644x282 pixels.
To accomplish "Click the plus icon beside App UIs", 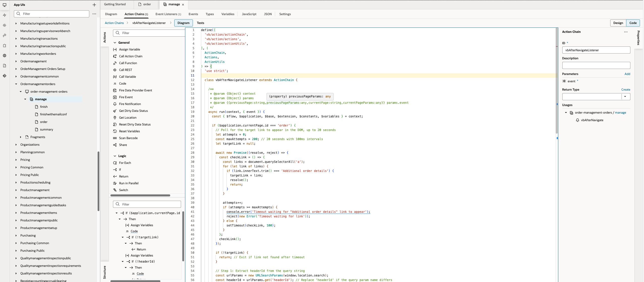I will pos(94,5).
